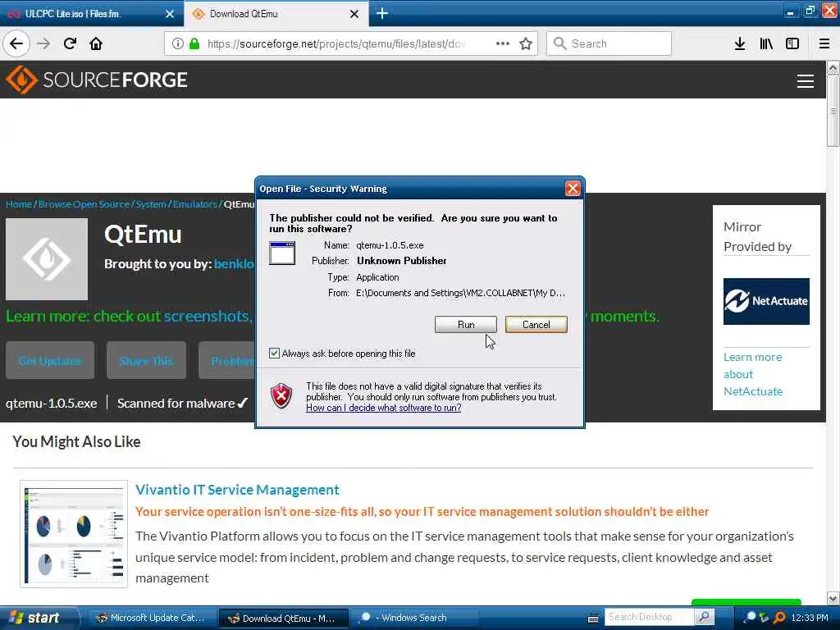
Task: Open the Library bookmarks icon
Action: coord(766,43)
